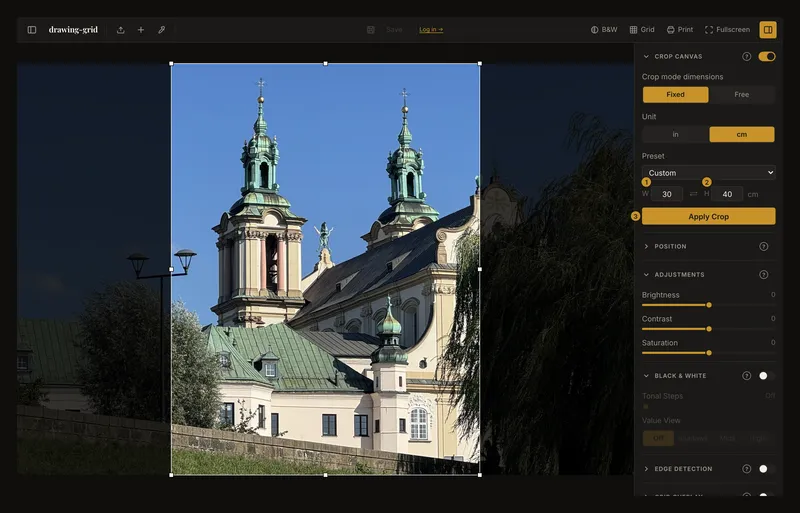This screenshot has width=800, height=513.
Task: Click the crop width input field
Action: click(x=667, y=194)
